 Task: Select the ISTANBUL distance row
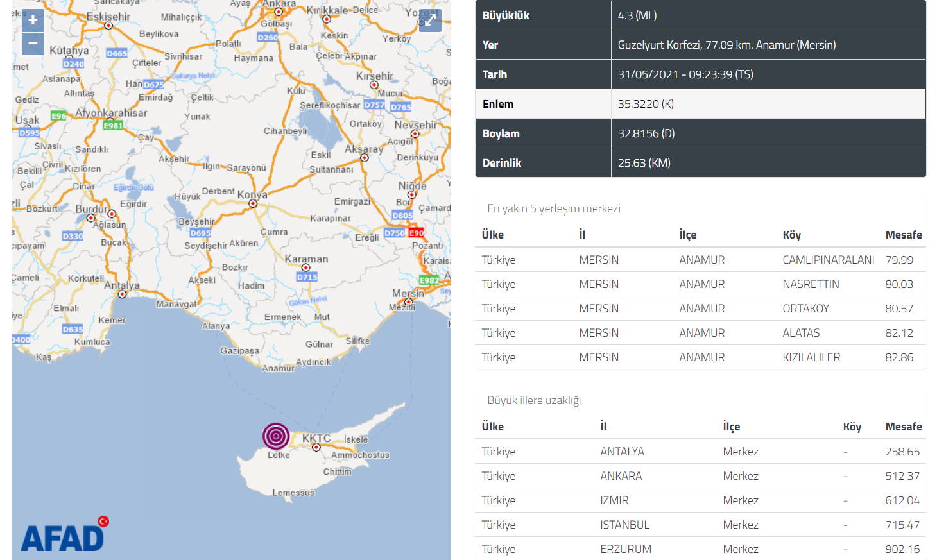[x=700, y=525]
